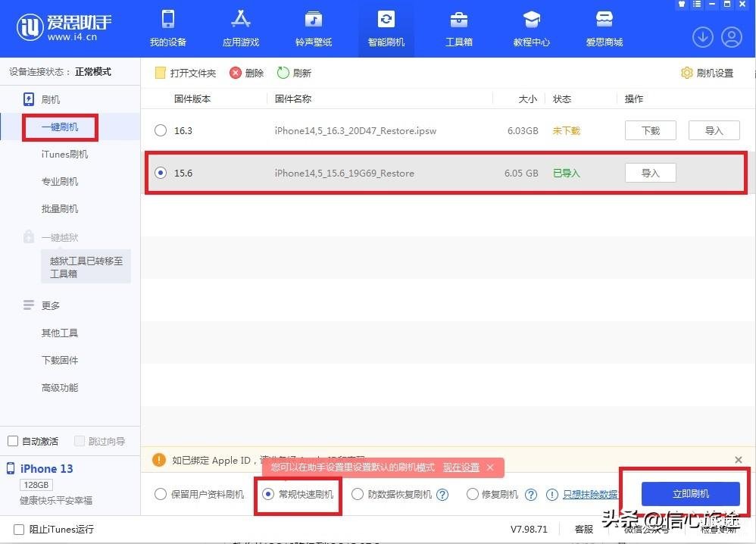Open the 工具箱 toolbox
The width and height of the screenshot is (756, 544).
point(459,28)
